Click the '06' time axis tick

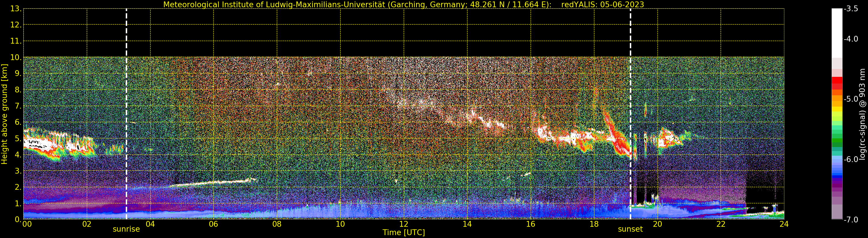[214, 224]
